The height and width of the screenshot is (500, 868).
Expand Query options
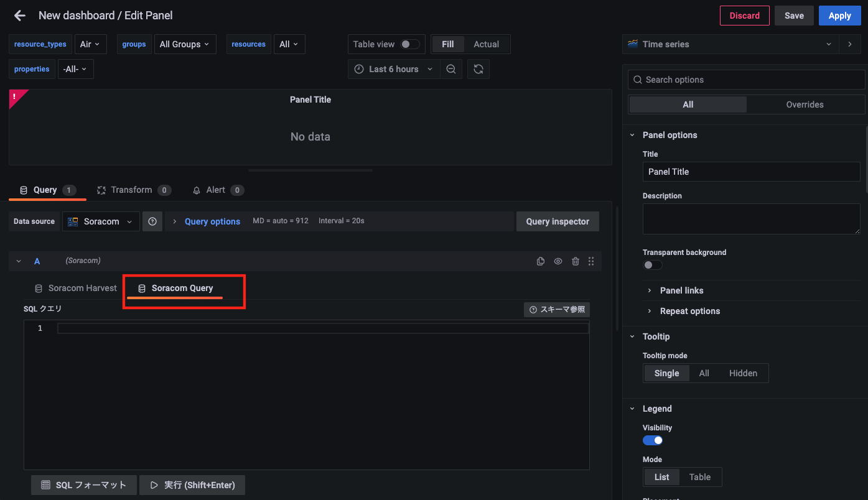point(212,221)
